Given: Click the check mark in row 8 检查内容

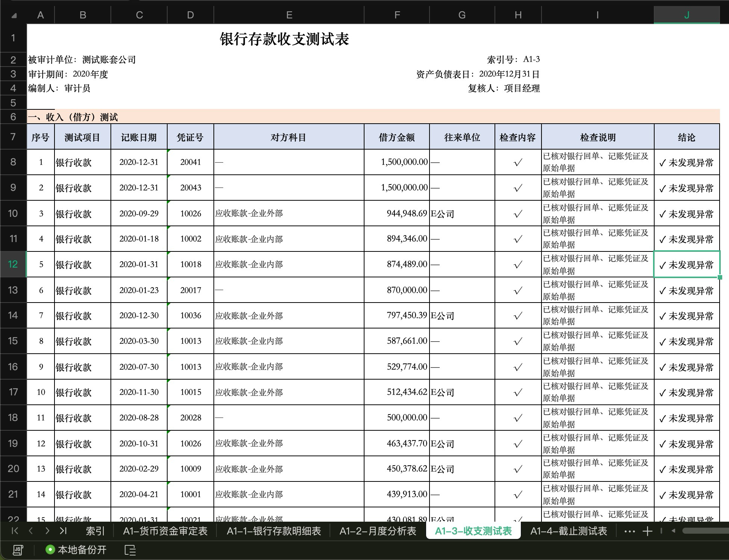Looking at the screenshot, I should tap(518, 162).
